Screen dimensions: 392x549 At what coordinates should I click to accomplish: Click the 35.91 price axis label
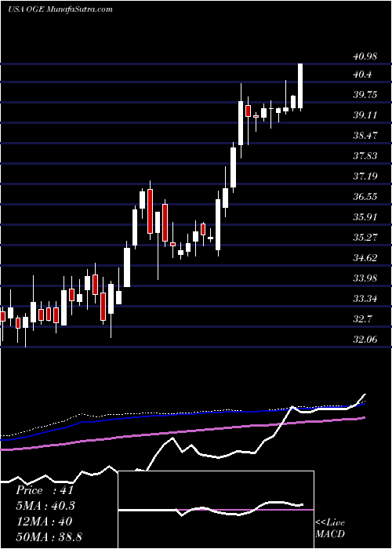[x=365, y=216]
